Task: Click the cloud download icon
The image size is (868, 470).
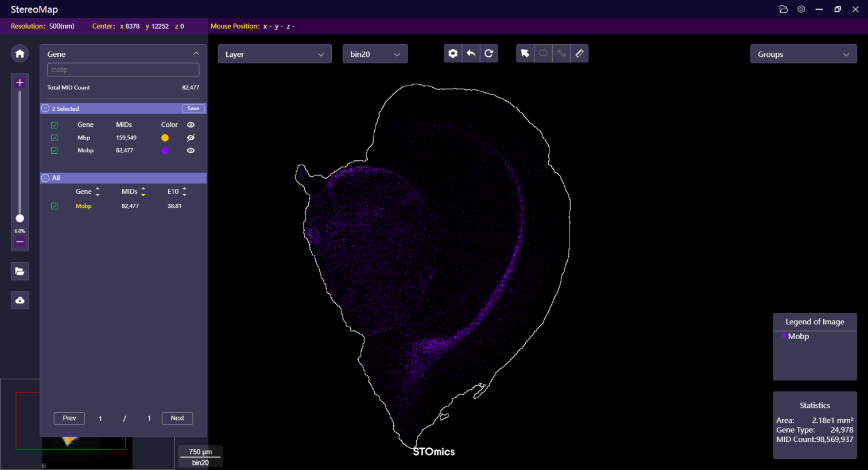Action: (20, 300)
